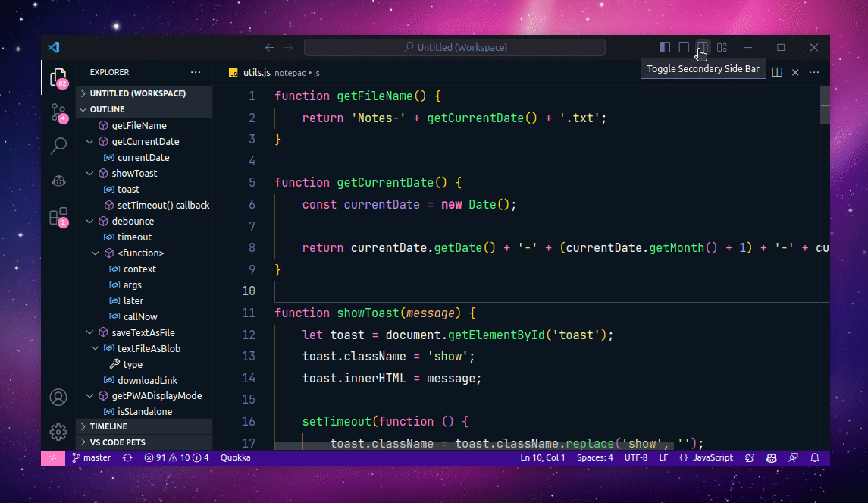The image size is (868, 503).
Task: Select currentDate variable in outline
Action: point(144,158)
